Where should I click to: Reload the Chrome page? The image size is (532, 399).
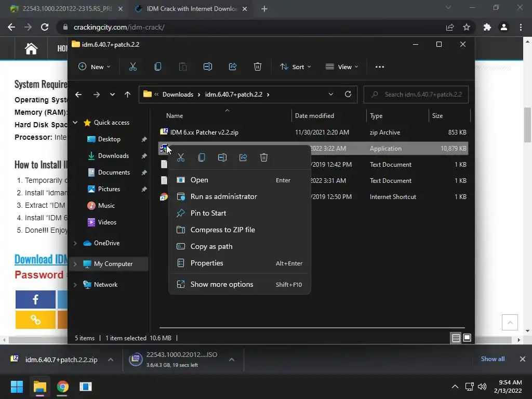(x=45, y=27)
